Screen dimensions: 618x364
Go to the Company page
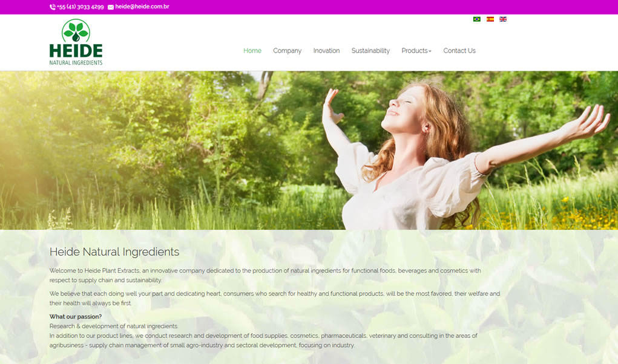287,51
